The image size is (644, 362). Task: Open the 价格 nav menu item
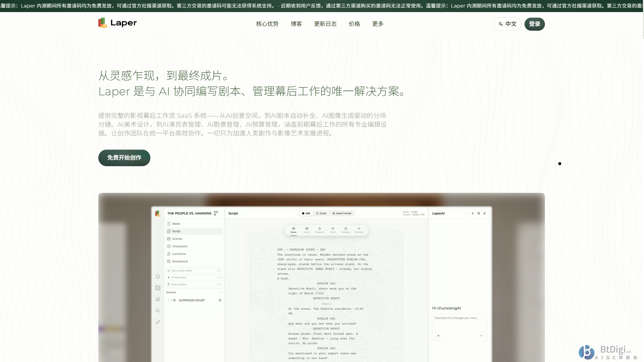(x=354, y=24)
